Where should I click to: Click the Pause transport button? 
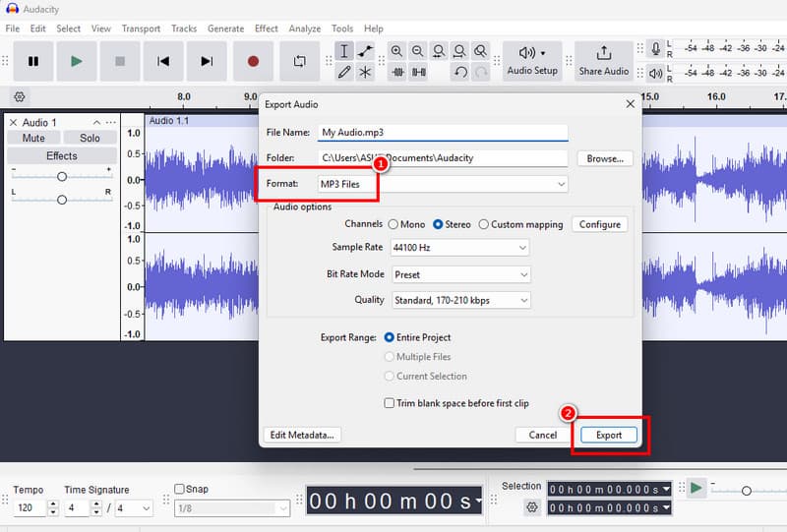tap(33, 61)
